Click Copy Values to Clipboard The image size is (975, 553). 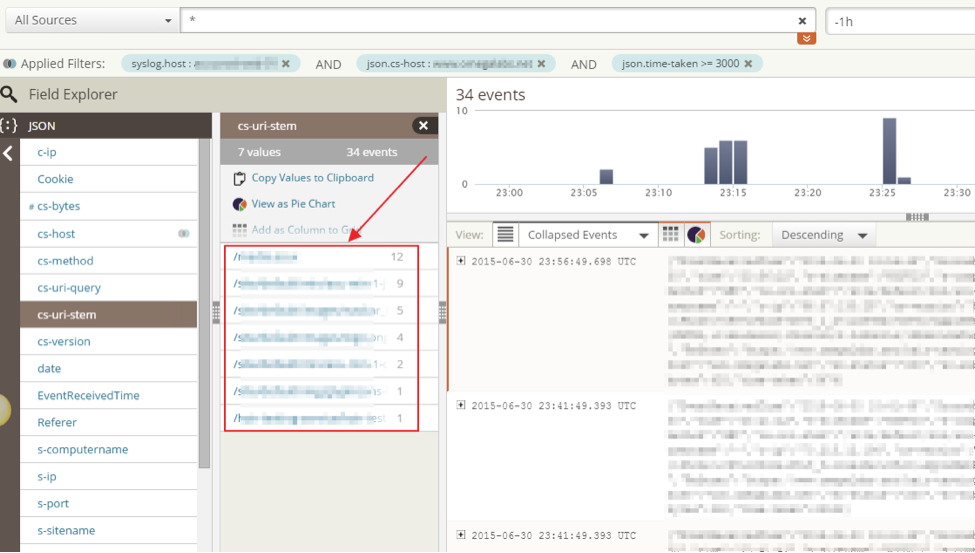(x=312, y=178)
